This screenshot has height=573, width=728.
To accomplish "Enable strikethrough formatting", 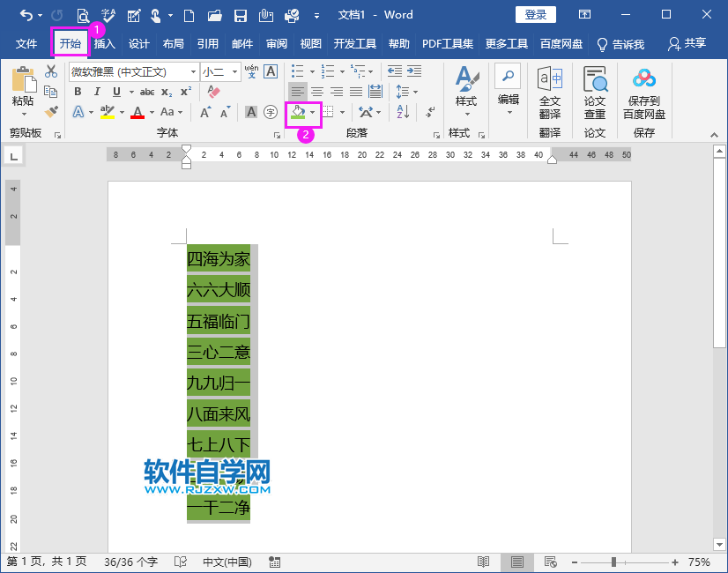I will pyautogui.click(x=146, y=92).
